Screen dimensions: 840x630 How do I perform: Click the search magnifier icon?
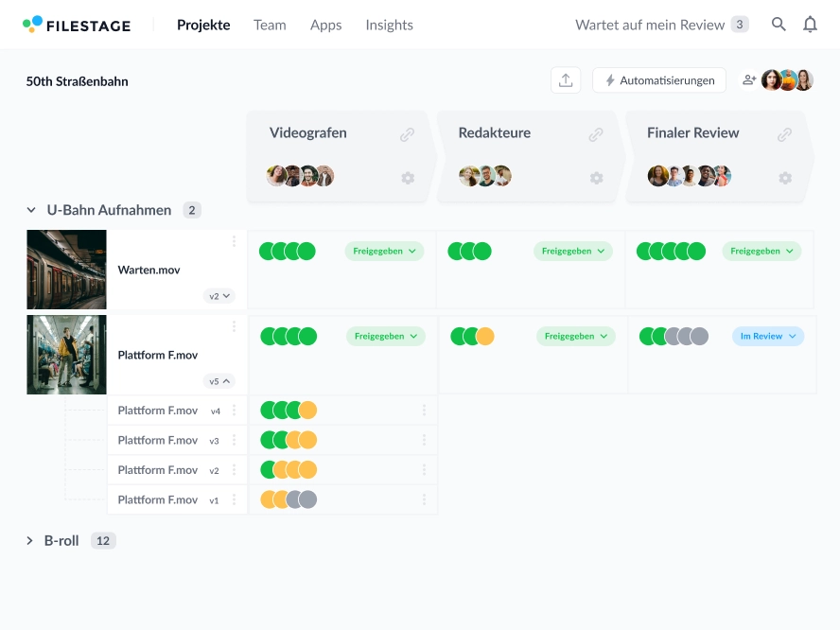pyautogui.click(x=779, y=25)
